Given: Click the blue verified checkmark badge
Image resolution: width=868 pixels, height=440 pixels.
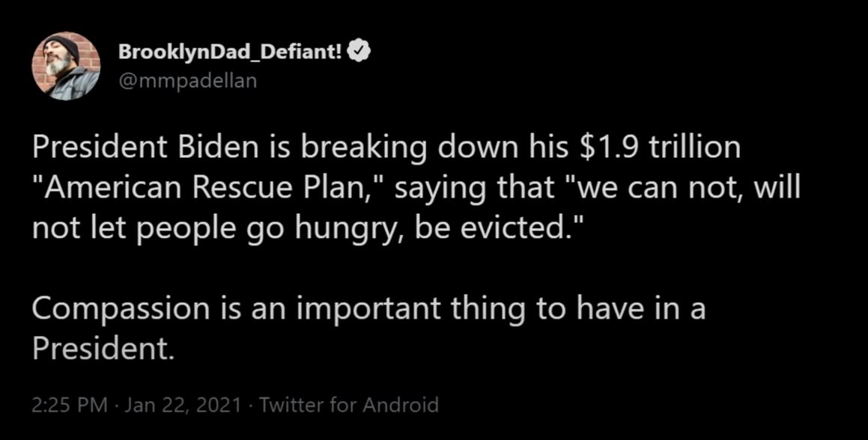Looking at the screenshot, I should tap(362, 52).
